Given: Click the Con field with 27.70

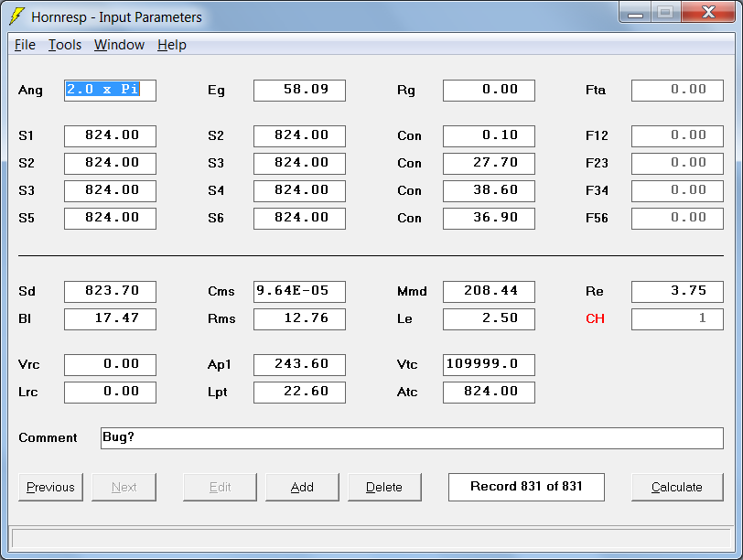Looking at the screenshot, I should [x=489, y=164].
